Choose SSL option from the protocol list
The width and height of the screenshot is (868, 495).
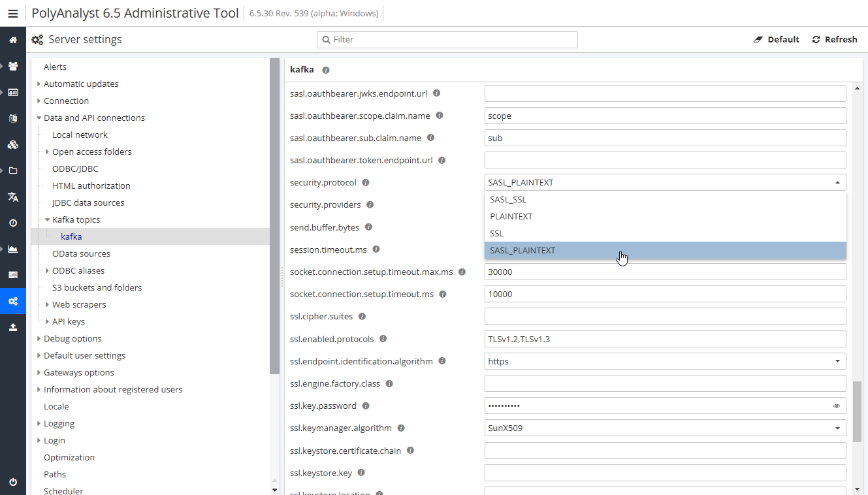coord(665,234)
